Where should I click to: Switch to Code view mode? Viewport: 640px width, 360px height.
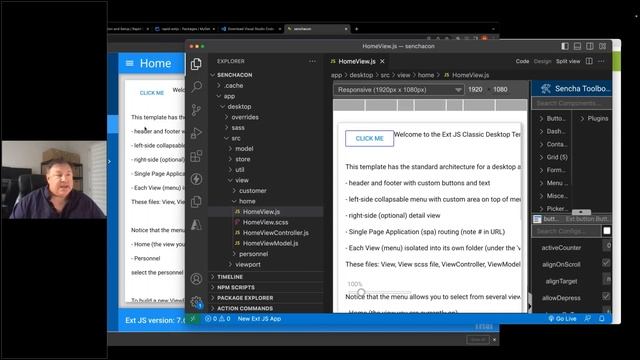click(x=522, y=61)
